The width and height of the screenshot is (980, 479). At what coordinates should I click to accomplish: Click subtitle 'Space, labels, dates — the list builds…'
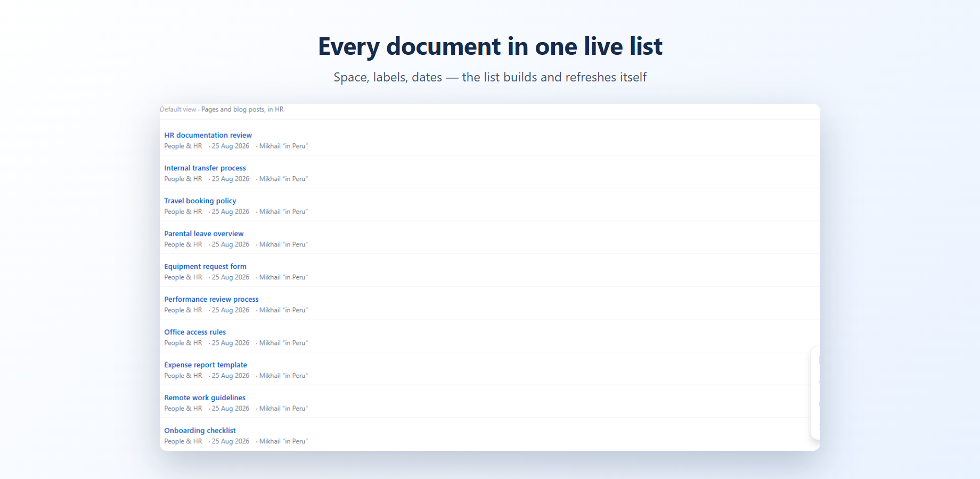coord(490,77)
